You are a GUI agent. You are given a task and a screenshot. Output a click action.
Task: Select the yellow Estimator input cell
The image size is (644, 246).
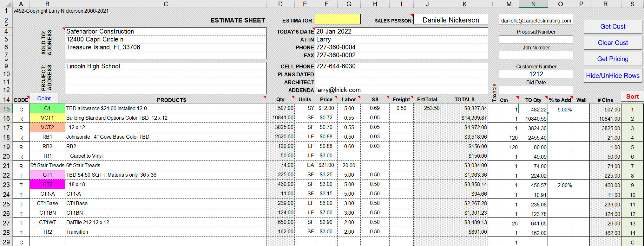[338, 19]
